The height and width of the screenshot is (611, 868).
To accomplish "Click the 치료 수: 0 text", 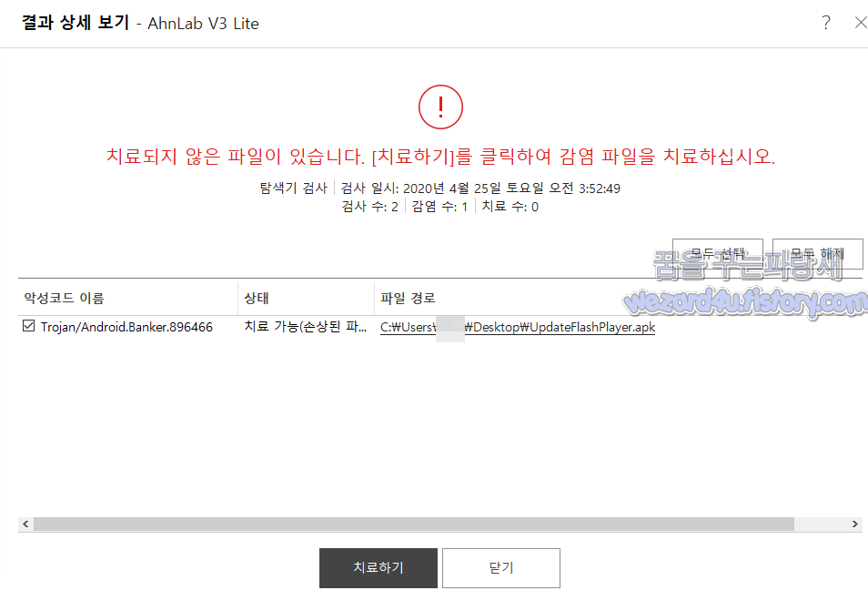I will click(510, 207).
